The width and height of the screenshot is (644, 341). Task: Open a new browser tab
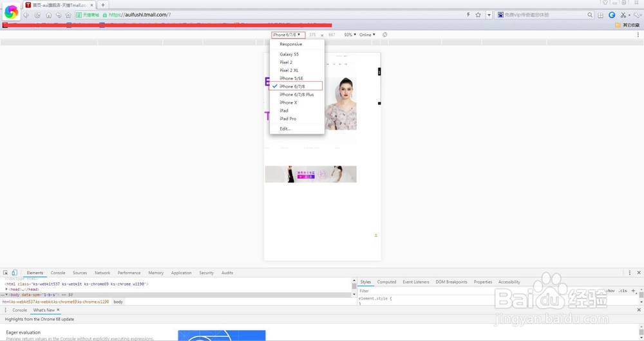point(102,5)
